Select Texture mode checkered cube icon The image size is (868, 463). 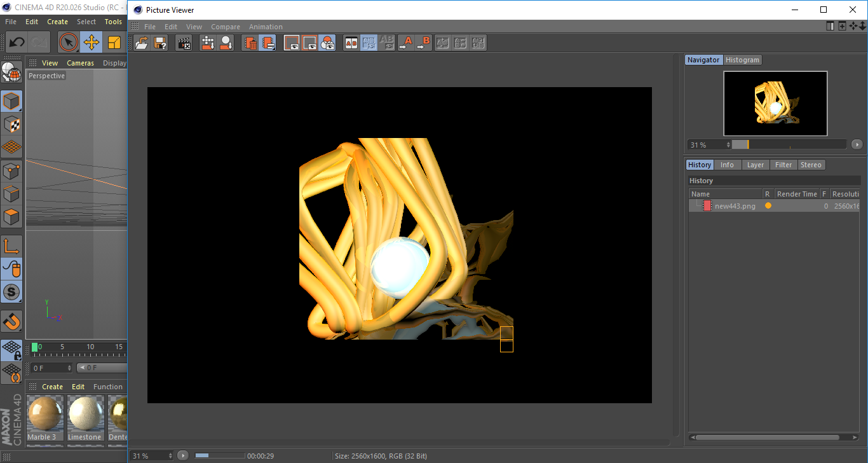[11, 124]
